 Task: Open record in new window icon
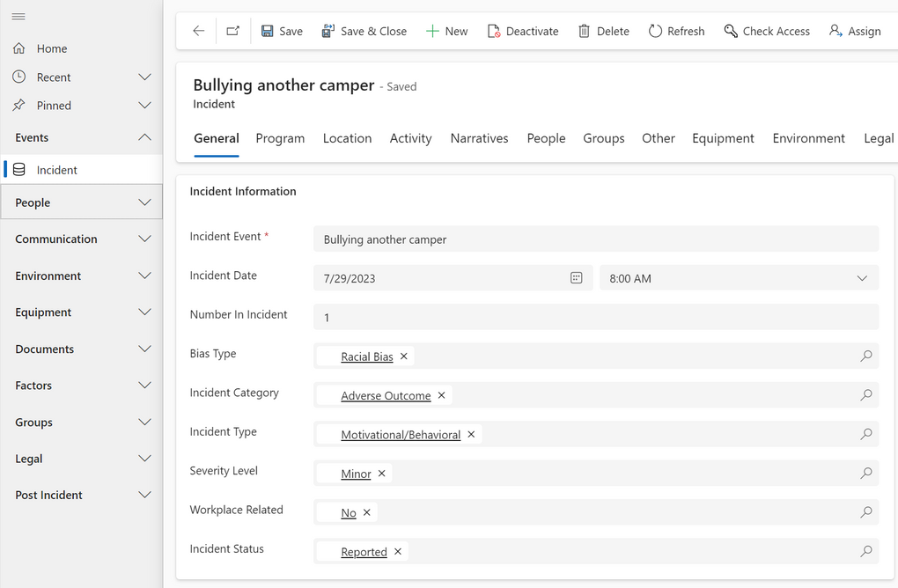[x=232, y=31]
